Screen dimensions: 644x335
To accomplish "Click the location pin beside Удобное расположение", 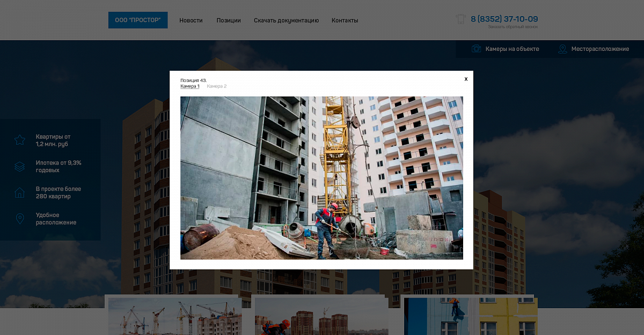I will (x=20, y=219).
